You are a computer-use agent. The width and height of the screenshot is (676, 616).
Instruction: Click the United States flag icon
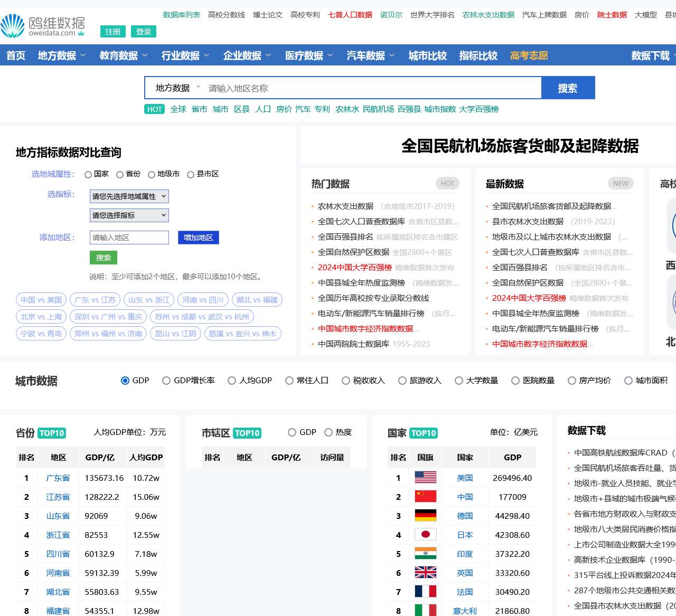425,478
